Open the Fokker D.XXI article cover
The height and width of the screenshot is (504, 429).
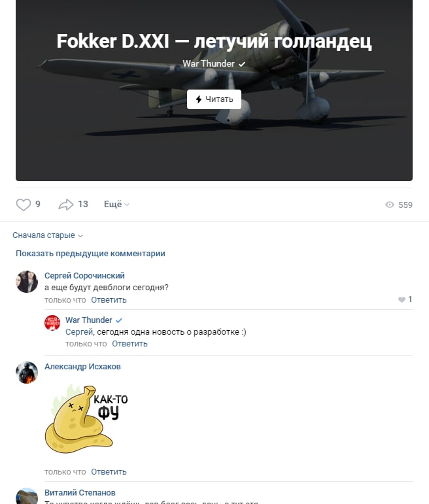pyautogui.click(x=214, y=90)
